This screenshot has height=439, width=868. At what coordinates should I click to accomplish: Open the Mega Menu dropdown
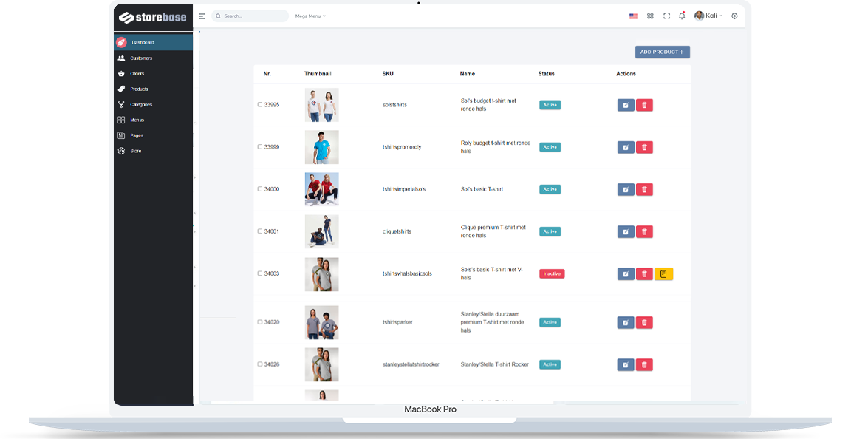point(310,16)
